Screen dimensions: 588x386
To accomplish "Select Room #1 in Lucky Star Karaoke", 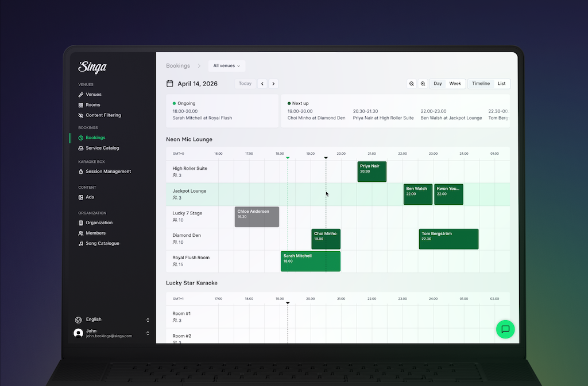I will pos(181,314).
